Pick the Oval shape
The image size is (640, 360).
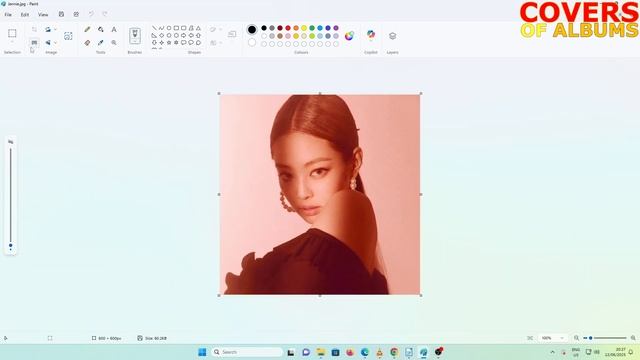(x=169, y=28)
